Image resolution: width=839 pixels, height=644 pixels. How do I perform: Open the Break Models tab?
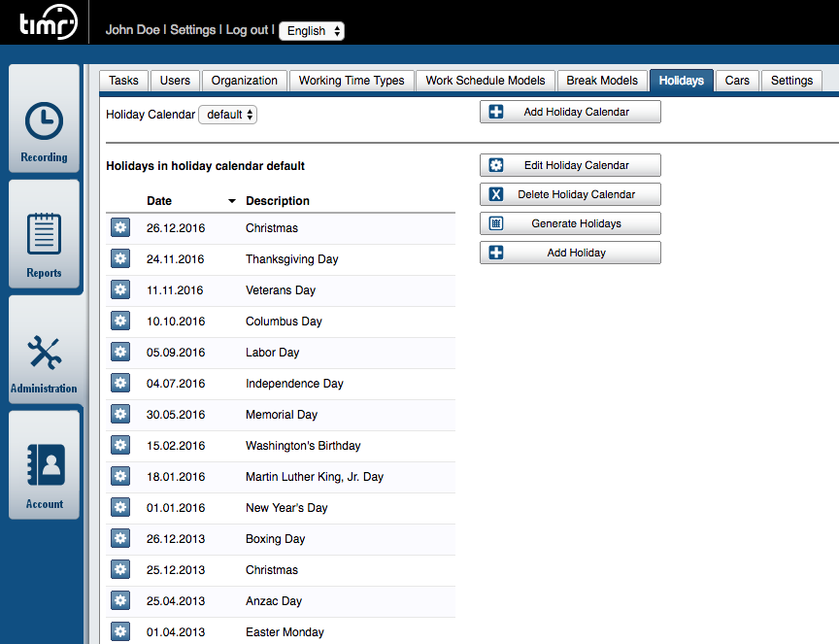[x=602, y=81]
